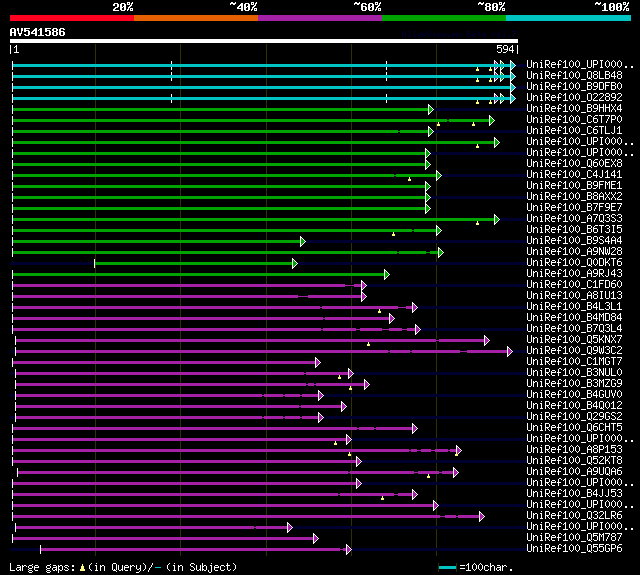
Task: Select hit label UniRef100_B3NUL0
Action: [574, 373]
